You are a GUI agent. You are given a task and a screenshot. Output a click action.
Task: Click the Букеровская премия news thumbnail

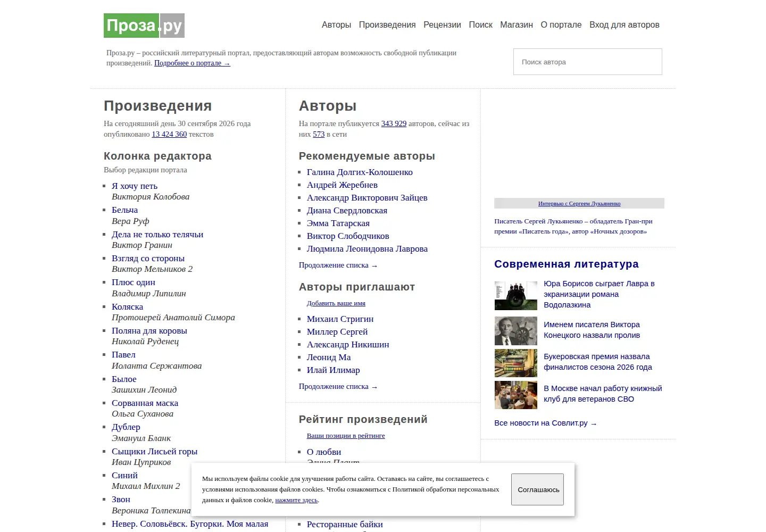516,363
